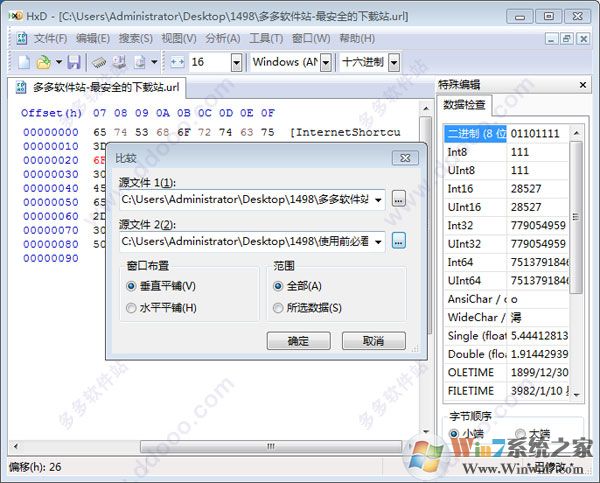Open the 源文件 2 path dropdown
This screenshot has width=600, height=483.
pyautogui.click(x=378, y=242)
